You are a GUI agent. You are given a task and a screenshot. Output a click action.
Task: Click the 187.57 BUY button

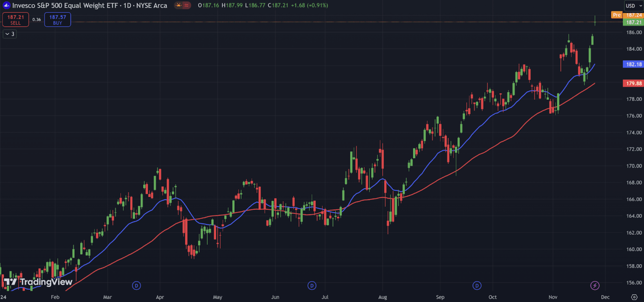[x=57, y=20]
